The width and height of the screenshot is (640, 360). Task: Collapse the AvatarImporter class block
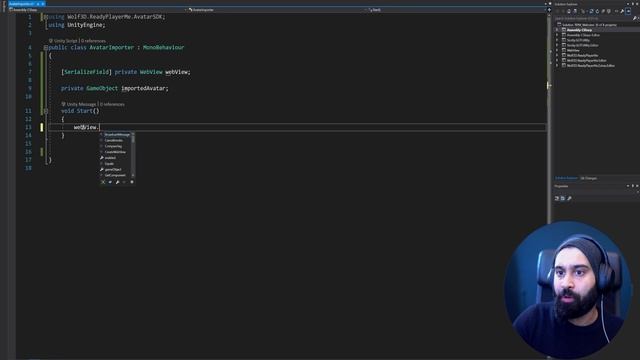46,48
